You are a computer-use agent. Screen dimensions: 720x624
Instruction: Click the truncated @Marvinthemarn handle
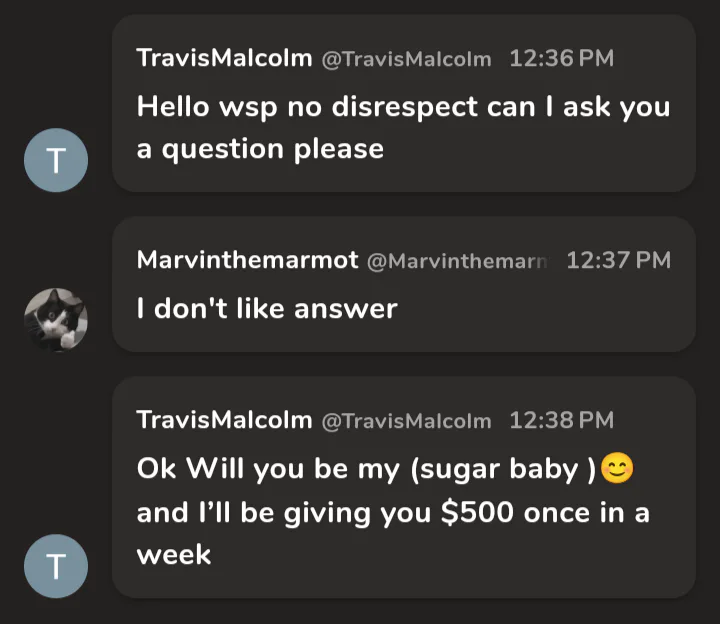[x=458, y=261]
